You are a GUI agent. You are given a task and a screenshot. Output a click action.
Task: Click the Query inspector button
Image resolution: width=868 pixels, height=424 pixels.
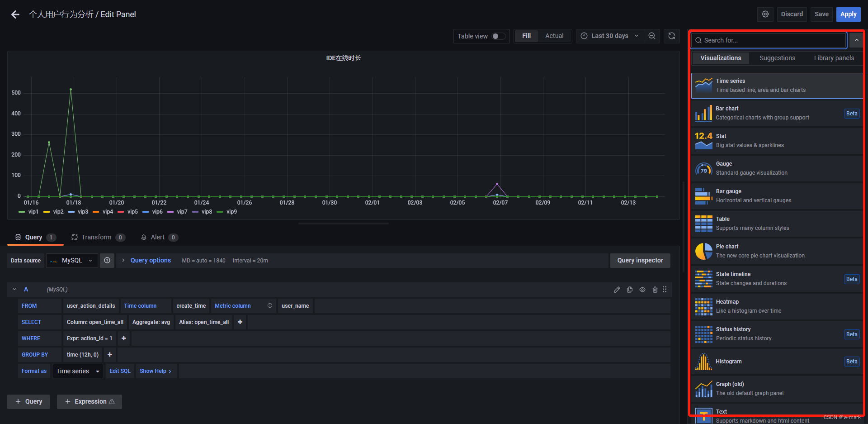pos(640,260)
